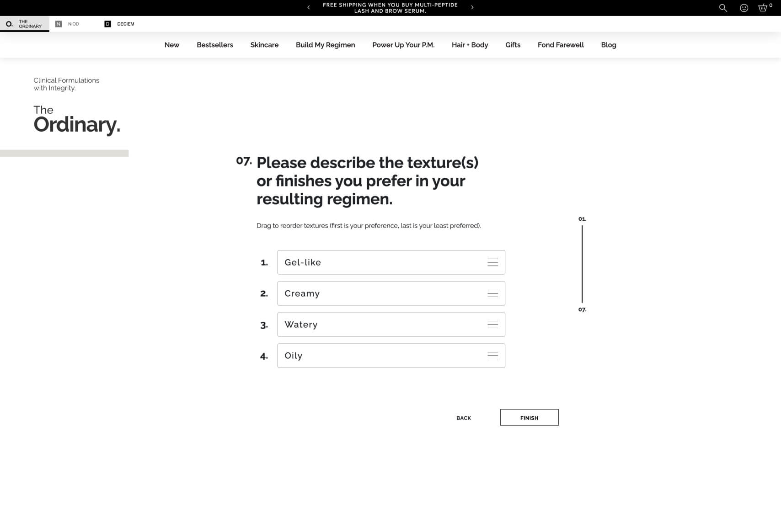The height and width of the screenshot is (532, 781).
Task: Open the account smiley face icon
Action: pos(744,8)
